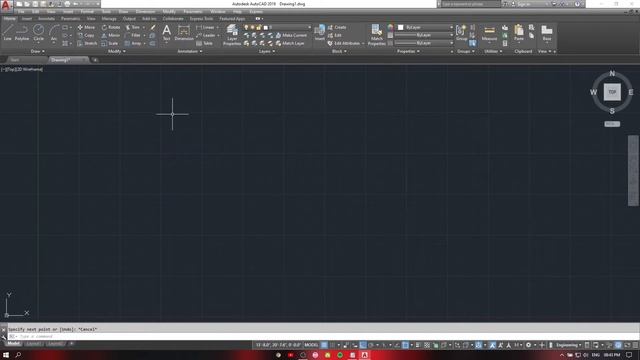Click the Stretch tool
This screenshot has width=640, height=360.
coord(87,43)
